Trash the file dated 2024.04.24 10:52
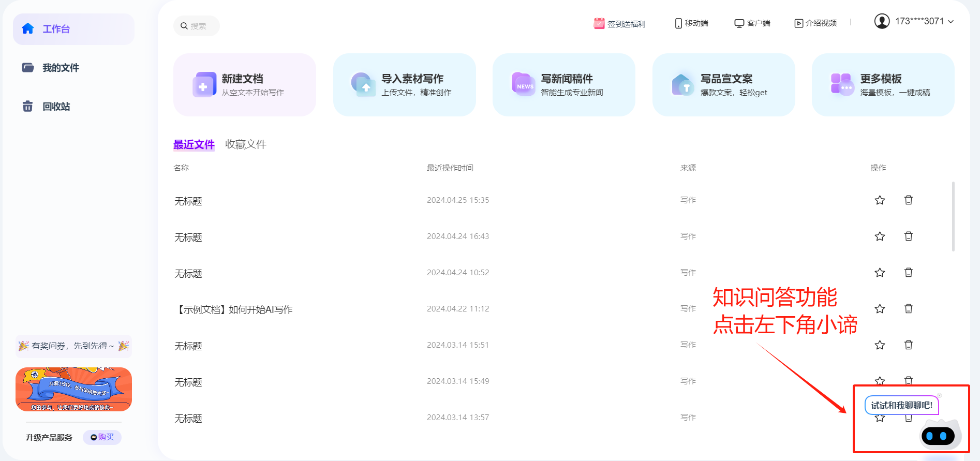Viewport: 980px width, 461px height. tap(908, 273)
